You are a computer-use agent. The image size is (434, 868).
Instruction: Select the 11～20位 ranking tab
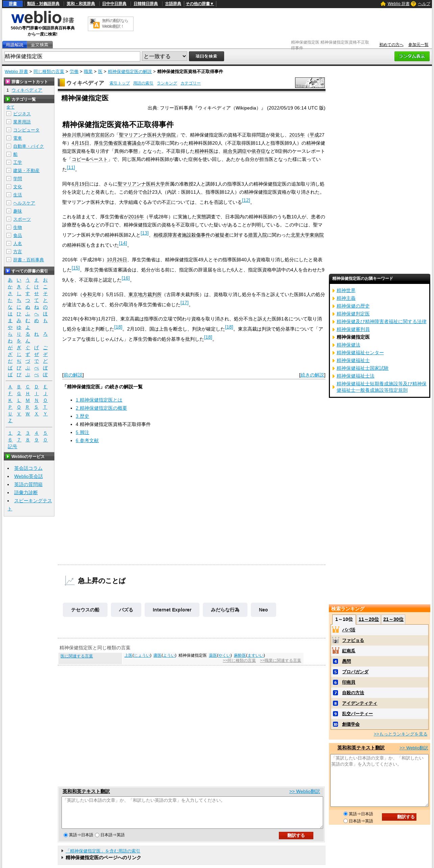pos(368,619)
